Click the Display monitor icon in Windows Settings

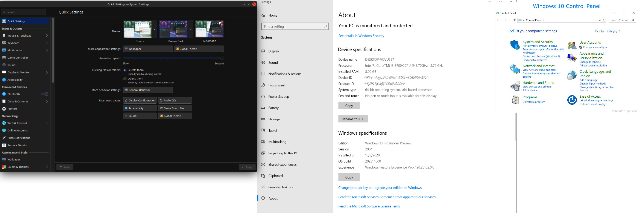(263, 51)
